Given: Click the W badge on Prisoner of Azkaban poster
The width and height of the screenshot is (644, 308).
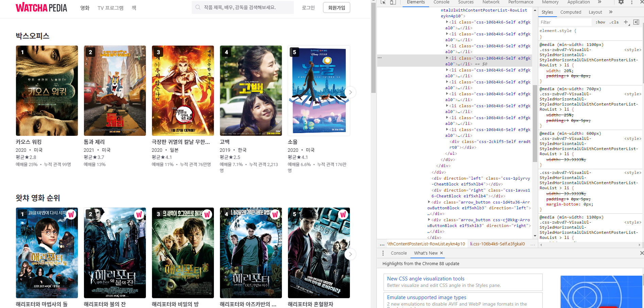Looking at the screenshot, I should [275, 214].
